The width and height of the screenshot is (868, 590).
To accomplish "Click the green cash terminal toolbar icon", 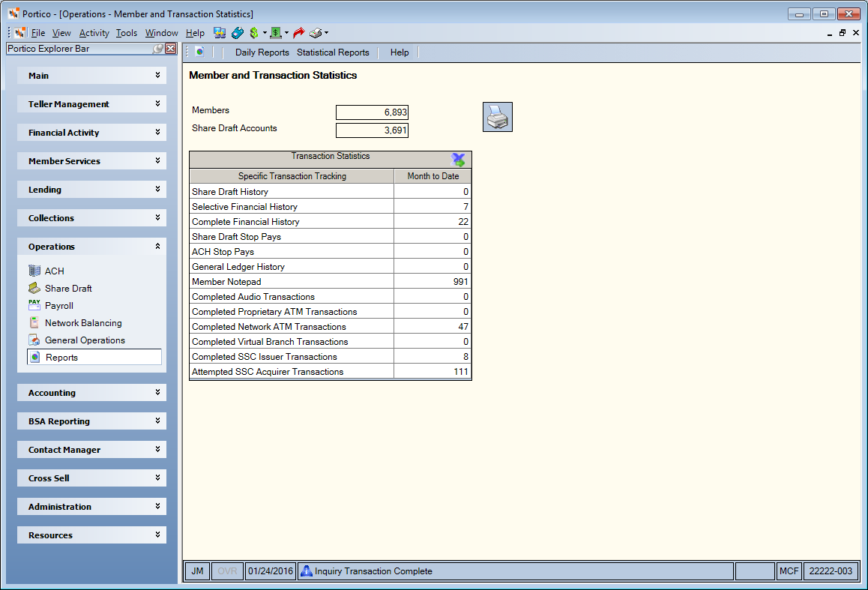I will 276,33.
